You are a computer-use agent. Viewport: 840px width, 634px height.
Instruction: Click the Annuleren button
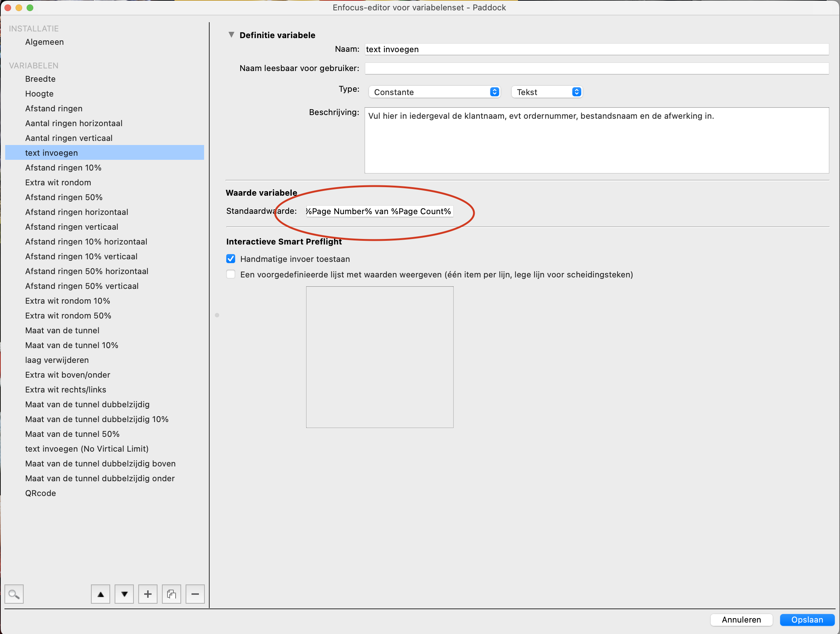click(741, 620)
